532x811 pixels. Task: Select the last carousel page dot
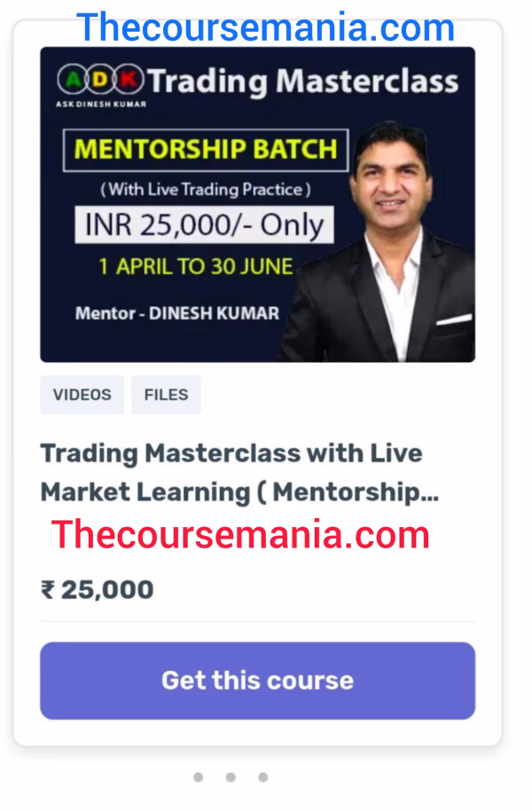click(263, 777)
